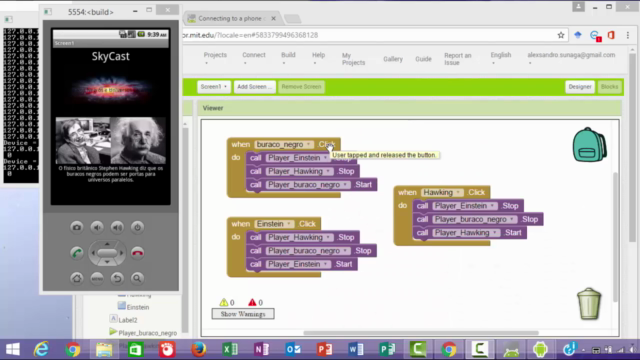Open the Chrome three-dot menu
Viewport: 640px width, 360px height.
(628, 35)
